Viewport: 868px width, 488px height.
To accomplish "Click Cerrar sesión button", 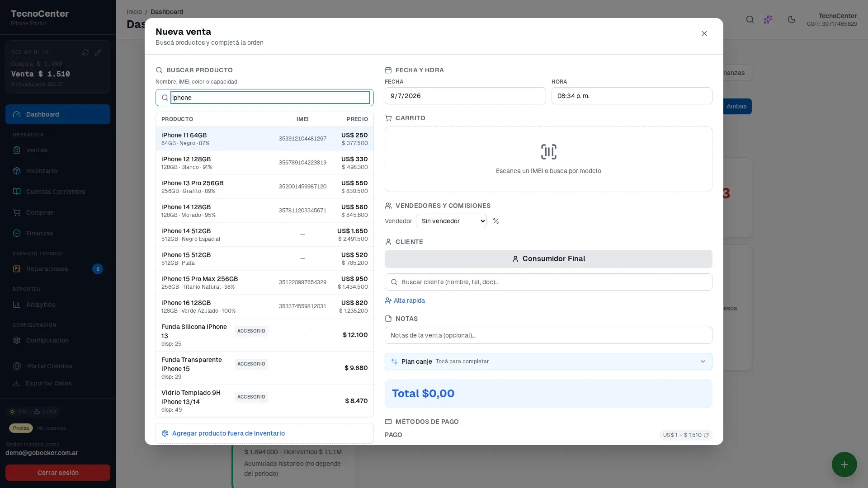I will (x=58, y=473).
